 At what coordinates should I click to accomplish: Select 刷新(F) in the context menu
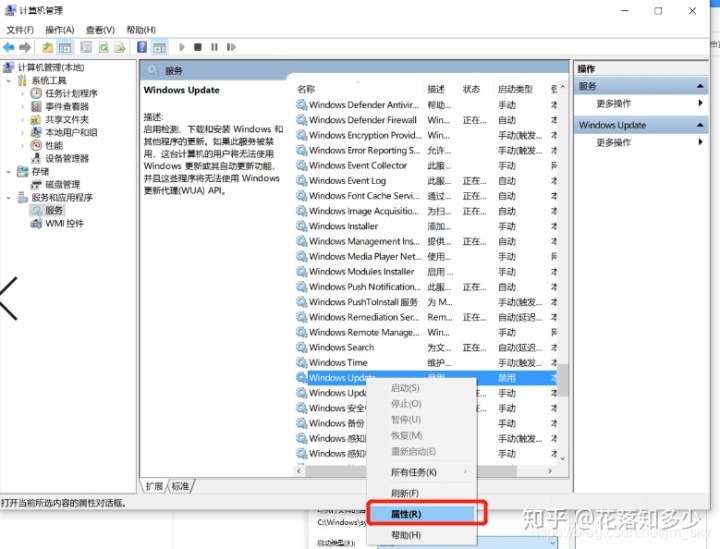click(422, 493)
